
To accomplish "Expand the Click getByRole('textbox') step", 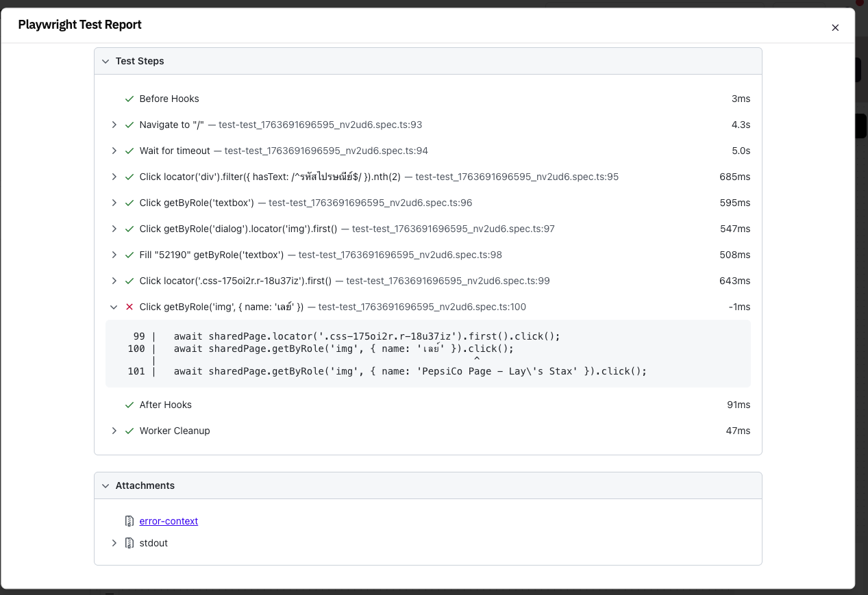I will click(x=114, y=203).
